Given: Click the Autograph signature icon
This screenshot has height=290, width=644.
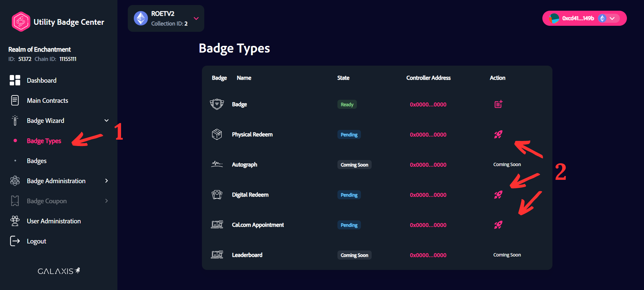Looking at the screenshot, I should pos(217,164).
